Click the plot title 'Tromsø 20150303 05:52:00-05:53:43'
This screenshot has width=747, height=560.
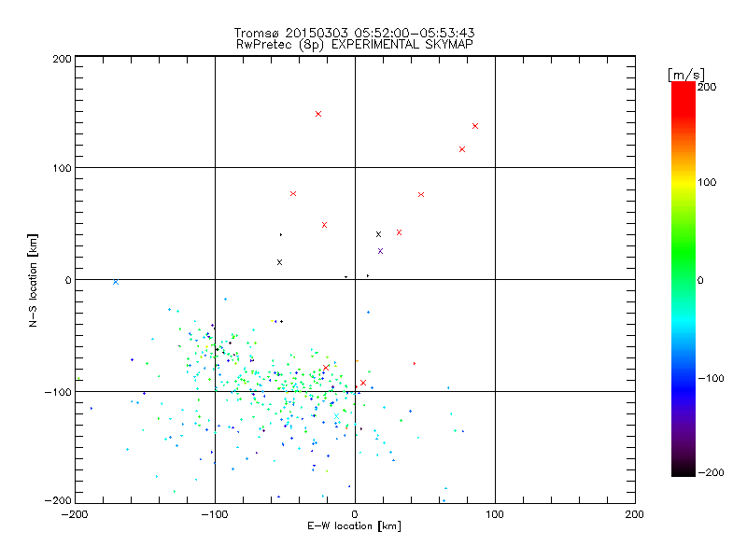point(354,33)
